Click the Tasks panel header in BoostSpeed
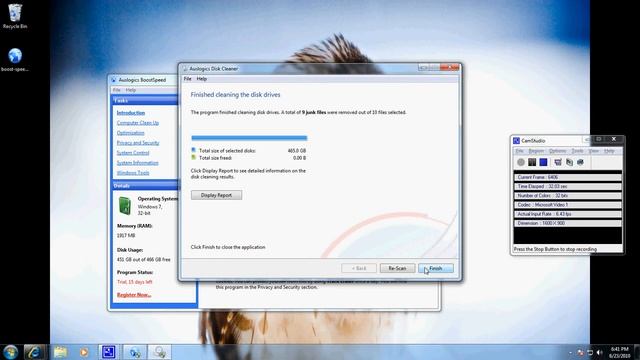This screenshot has width=640, height=360. [x=145, y=100]
